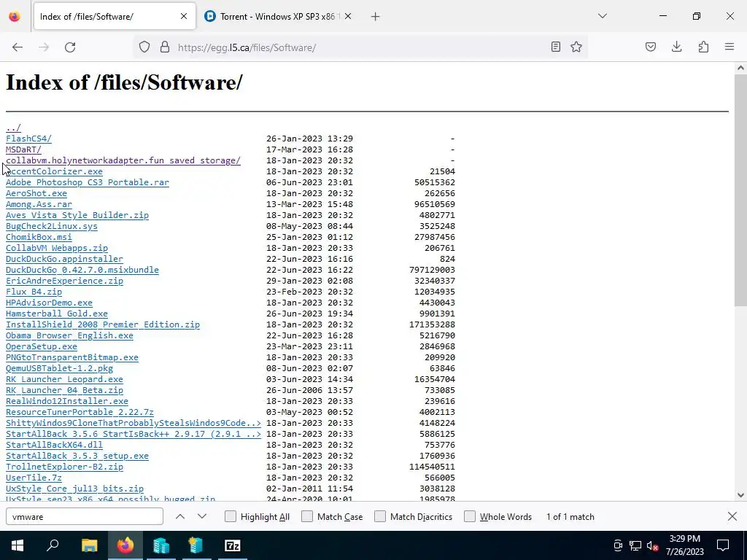747x560 pixels.
Task: Download TrollnetExplorer-B2.zip
Action: click(x=64, y=467)
